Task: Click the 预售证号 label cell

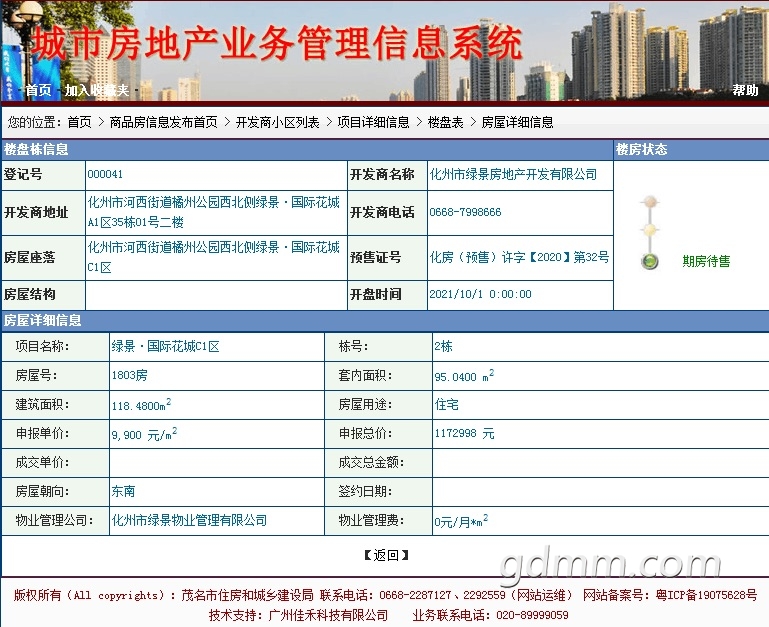Action: point(387,257)
